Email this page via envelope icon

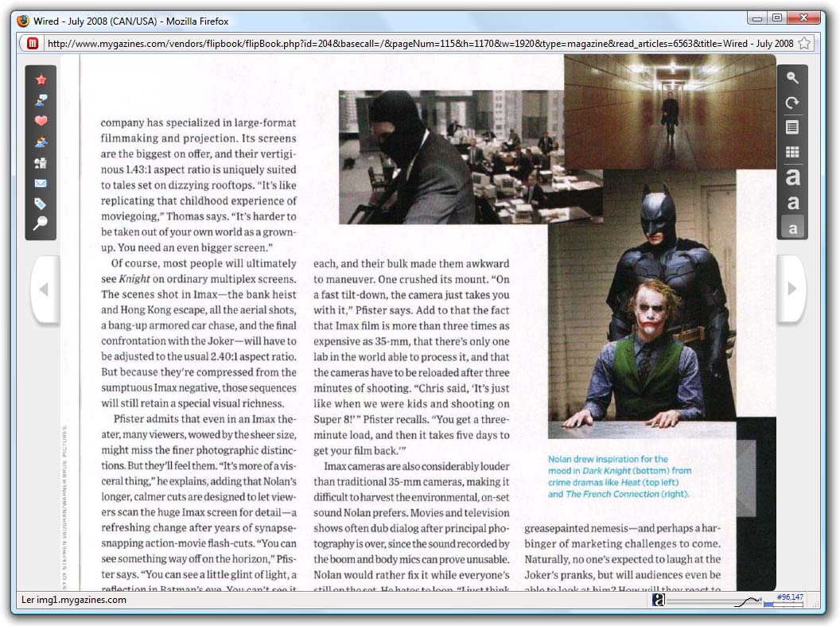click(x=41, y=183)
